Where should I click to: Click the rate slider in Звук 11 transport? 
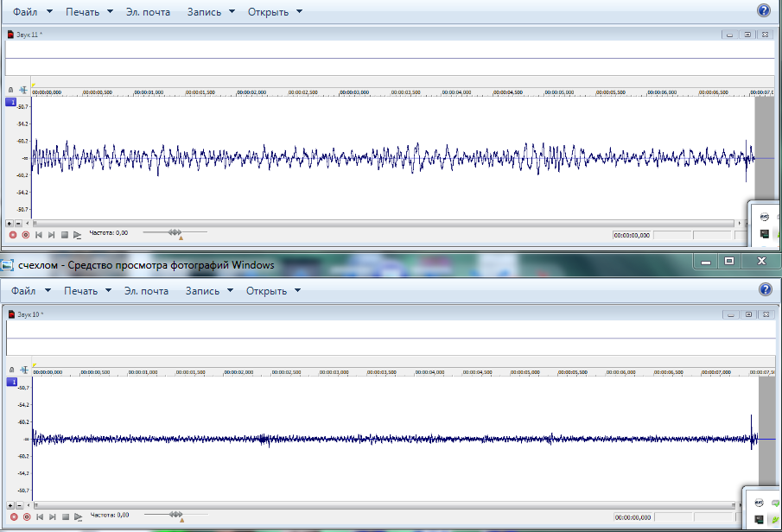click(175, 233)
